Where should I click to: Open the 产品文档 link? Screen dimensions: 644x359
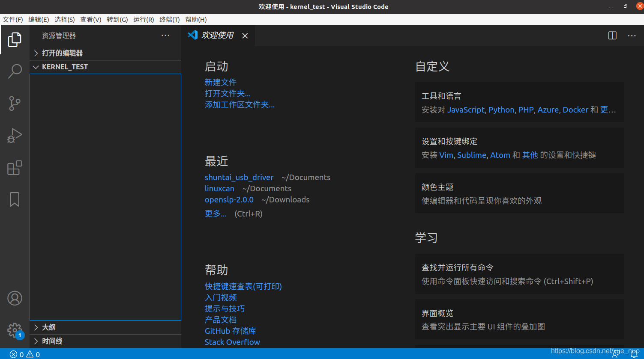click(221, 320)
